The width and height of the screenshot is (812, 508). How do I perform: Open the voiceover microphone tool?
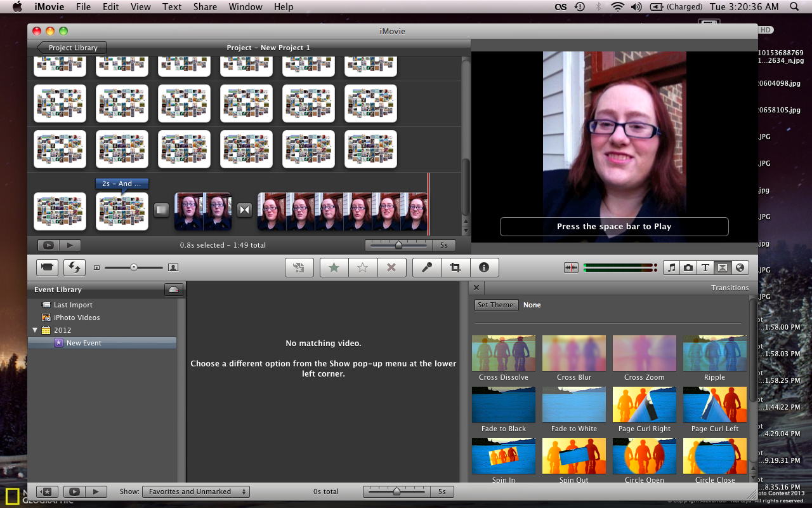coord(426,267)
